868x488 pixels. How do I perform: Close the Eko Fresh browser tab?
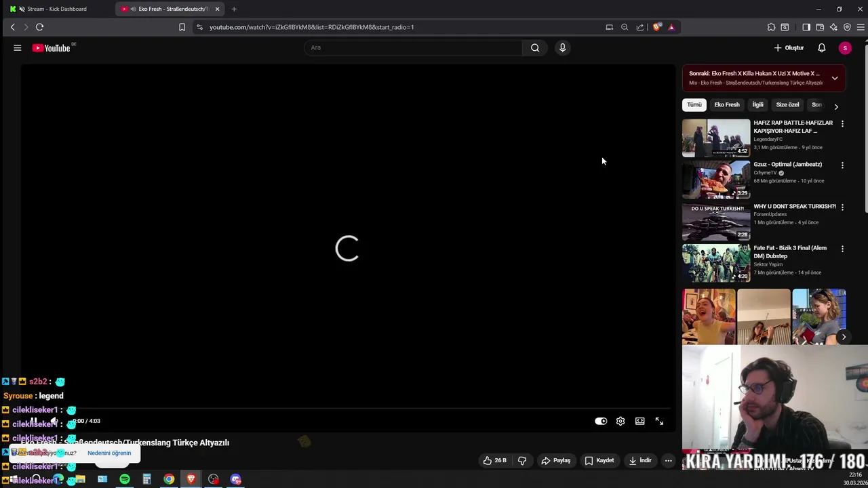tap(217, 9)
